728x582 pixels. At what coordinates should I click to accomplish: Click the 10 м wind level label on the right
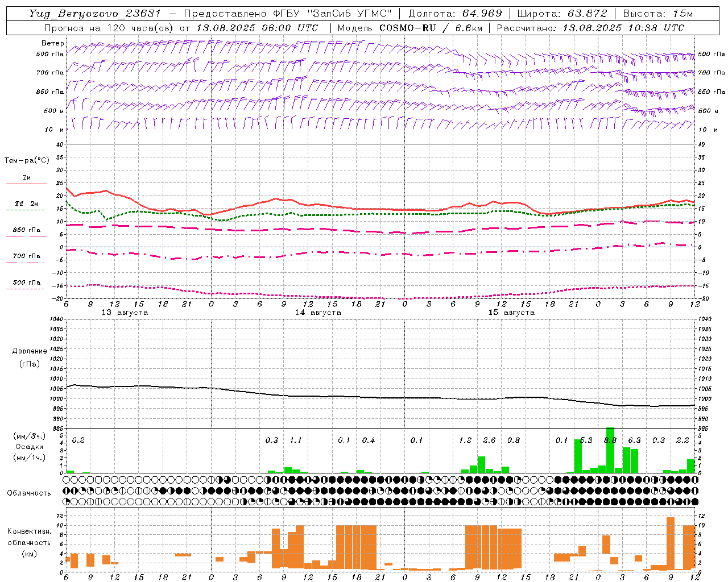point(707,130)
